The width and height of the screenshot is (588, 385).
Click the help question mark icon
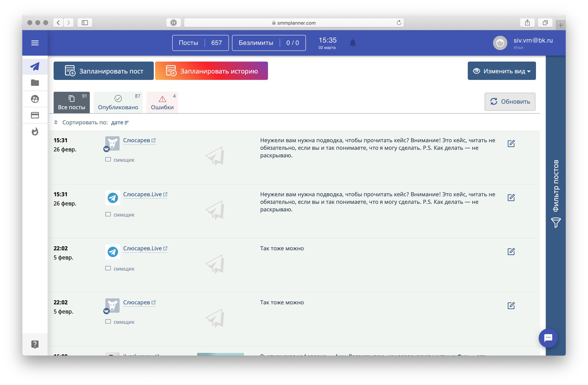click(x=35, y=344)
